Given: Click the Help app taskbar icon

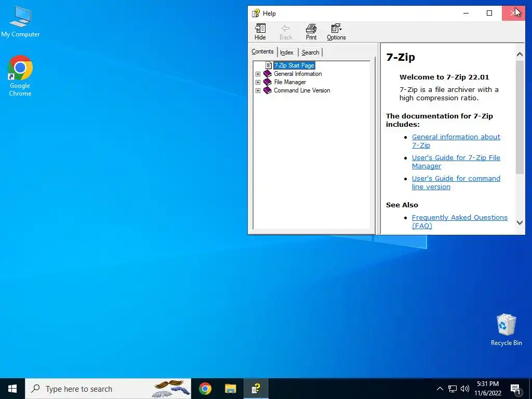Looking at the screenshot, I should coord(256,389).
